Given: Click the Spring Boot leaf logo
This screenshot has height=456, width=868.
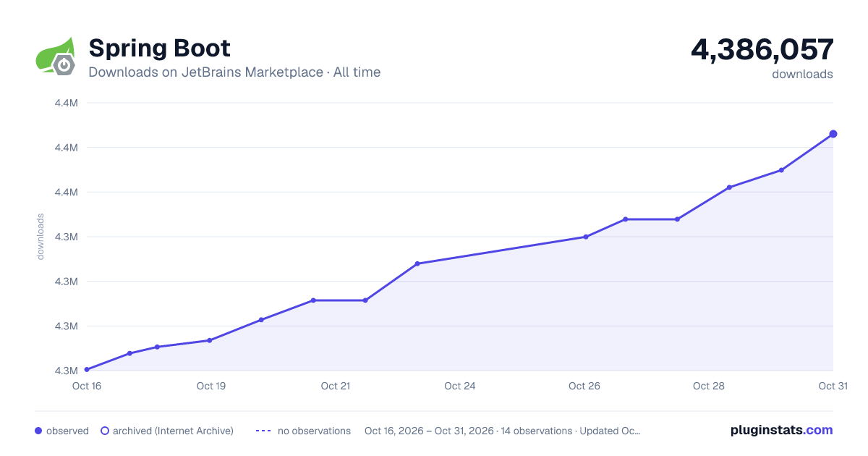Looking at the screenshot, I should (x=56, y=56).
